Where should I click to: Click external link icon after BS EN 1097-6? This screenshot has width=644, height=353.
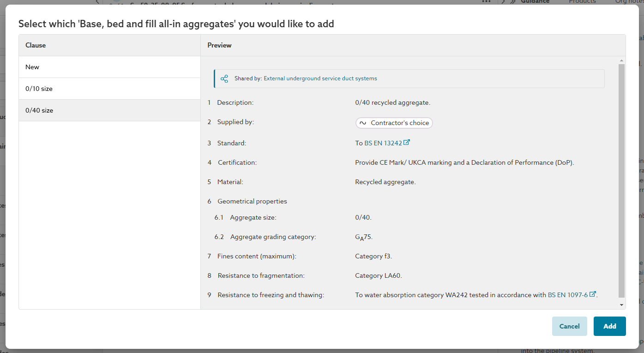(x=593, y=294)
